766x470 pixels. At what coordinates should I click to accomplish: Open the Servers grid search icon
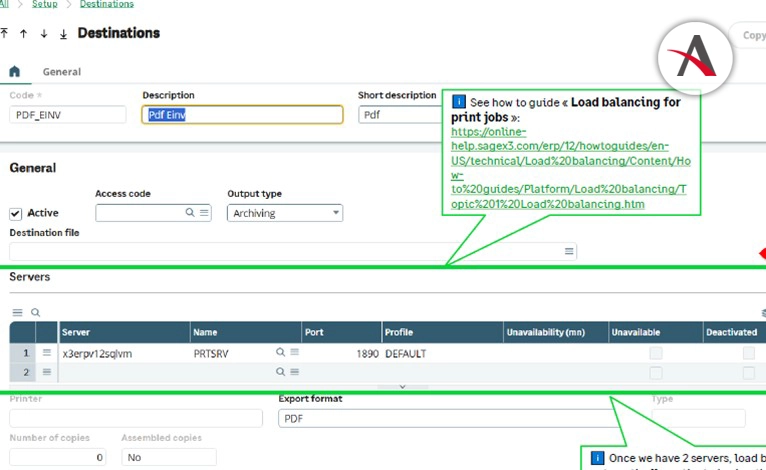pyautogui.click(x=35, y=313)
